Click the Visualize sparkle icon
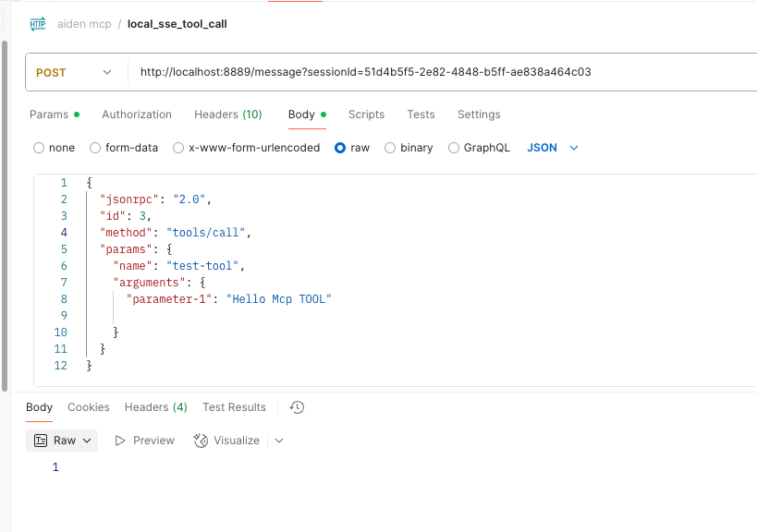The image size is (757, 532). (201, 441)
